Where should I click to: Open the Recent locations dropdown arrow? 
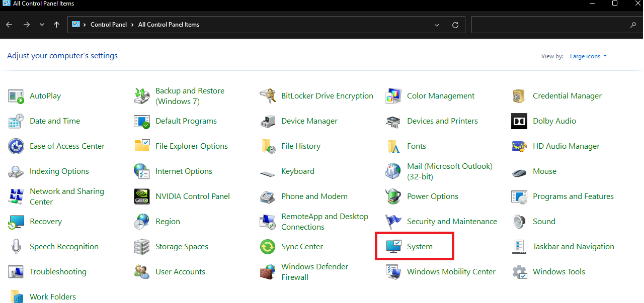(x=42, y=25)
